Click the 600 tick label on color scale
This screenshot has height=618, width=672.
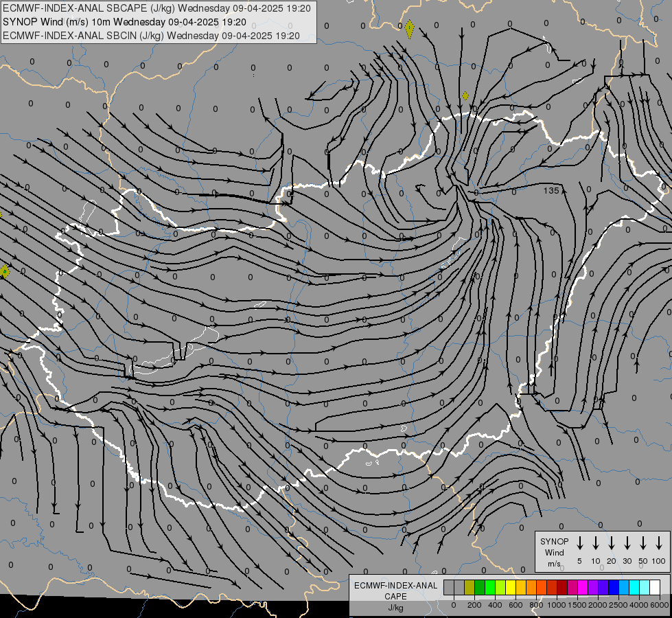515,605
